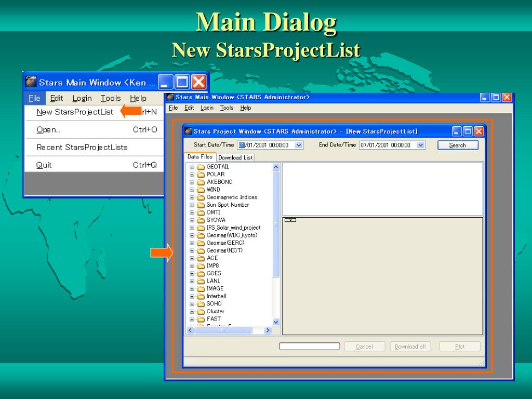This screenshot has height=399, width=532.
Task: Click the POLAR folder icon
Action: click(x=201, y=175)
